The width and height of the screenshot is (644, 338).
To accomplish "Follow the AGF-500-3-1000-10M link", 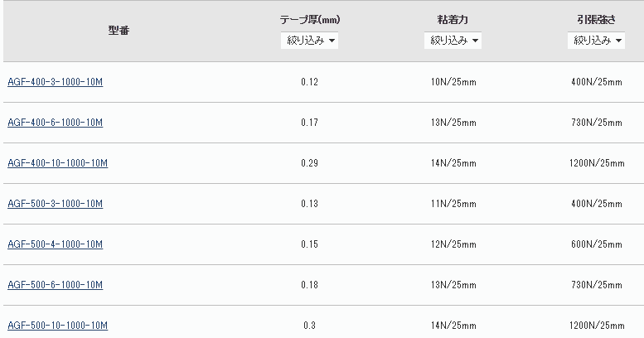I will coord(55,204).
